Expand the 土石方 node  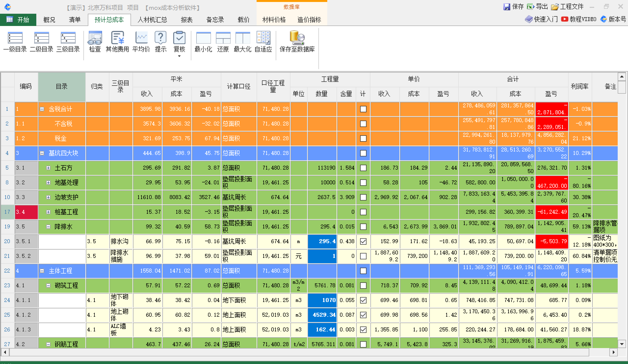point(48,168)
